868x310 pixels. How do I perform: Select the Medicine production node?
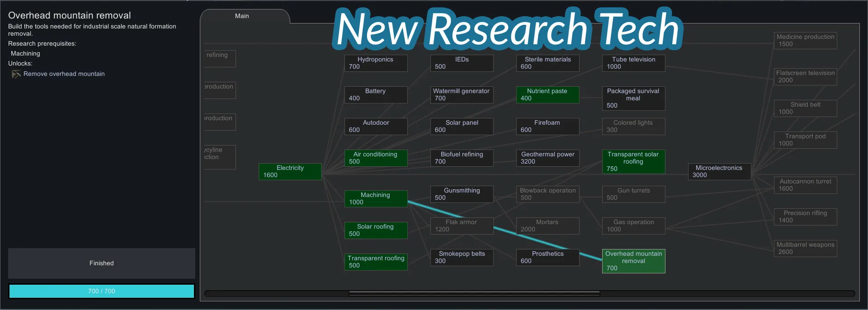pos(805,41)
